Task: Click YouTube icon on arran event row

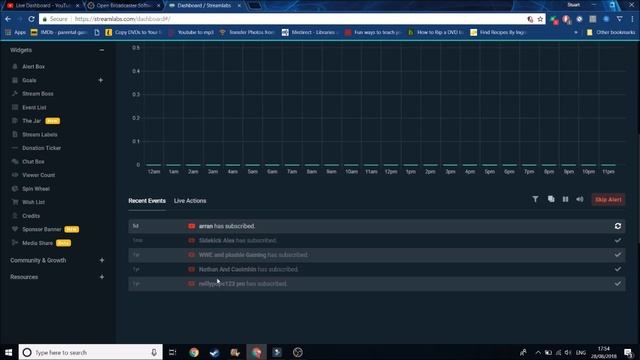Action: tap(191, 226)
